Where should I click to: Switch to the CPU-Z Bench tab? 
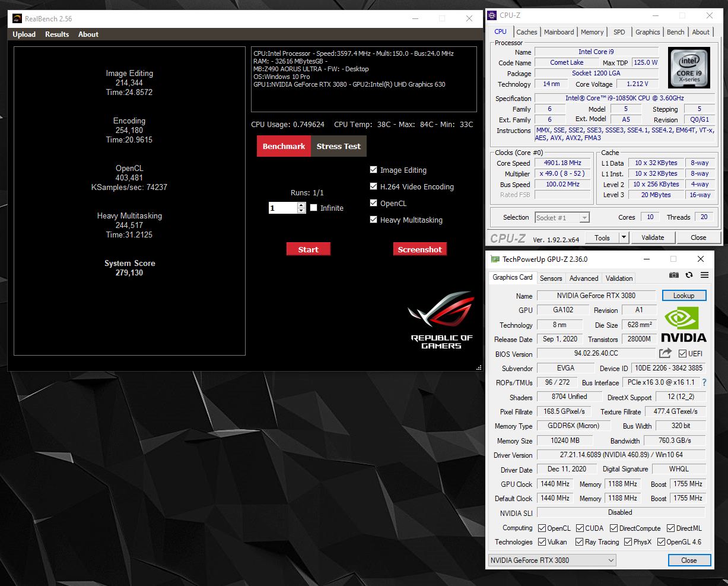(675, 32)
